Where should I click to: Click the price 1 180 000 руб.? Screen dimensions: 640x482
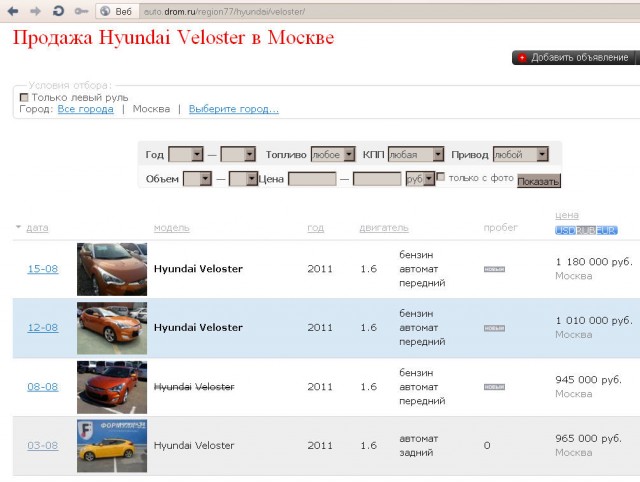point(594,262)
